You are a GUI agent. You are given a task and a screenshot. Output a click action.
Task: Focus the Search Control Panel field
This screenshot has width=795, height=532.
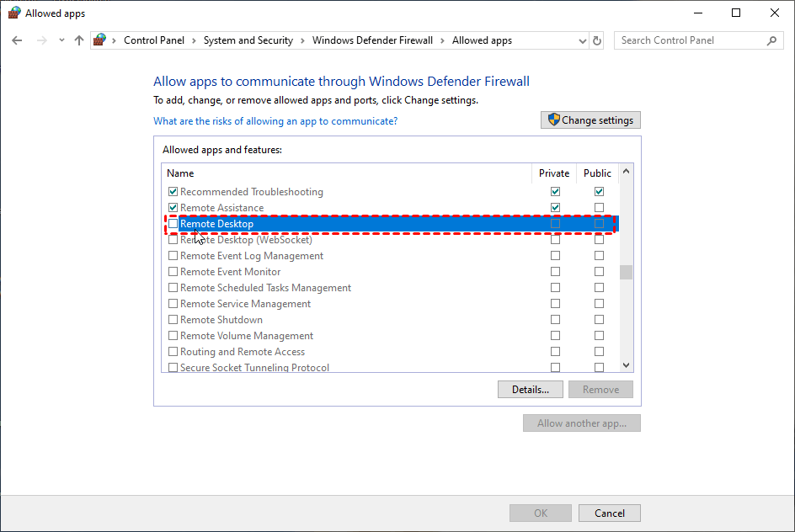coord(692,40)
